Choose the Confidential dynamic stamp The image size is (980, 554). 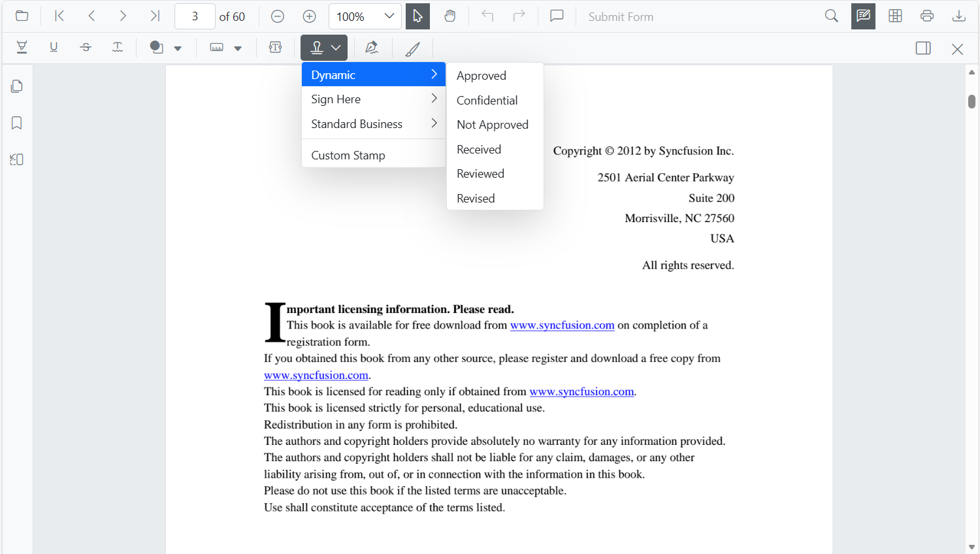[487, 100]
